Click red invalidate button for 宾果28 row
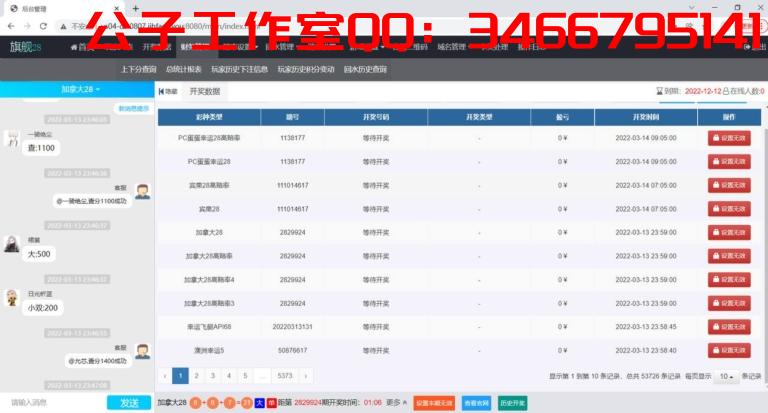 729,209
